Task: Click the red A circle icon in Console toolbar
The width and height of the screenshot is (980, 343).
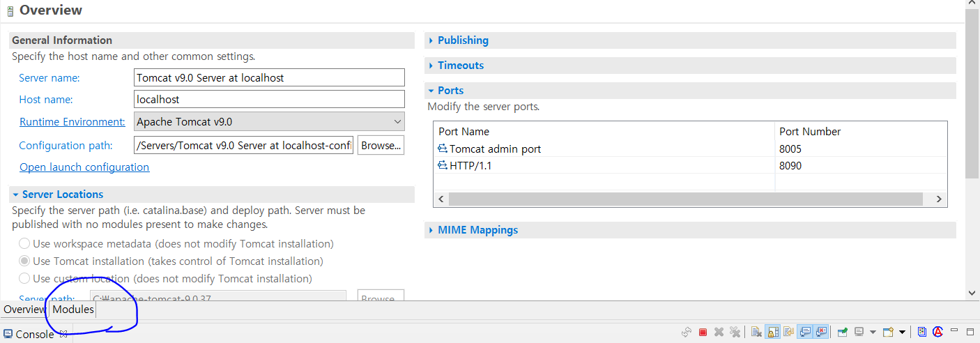Action: 938,332
